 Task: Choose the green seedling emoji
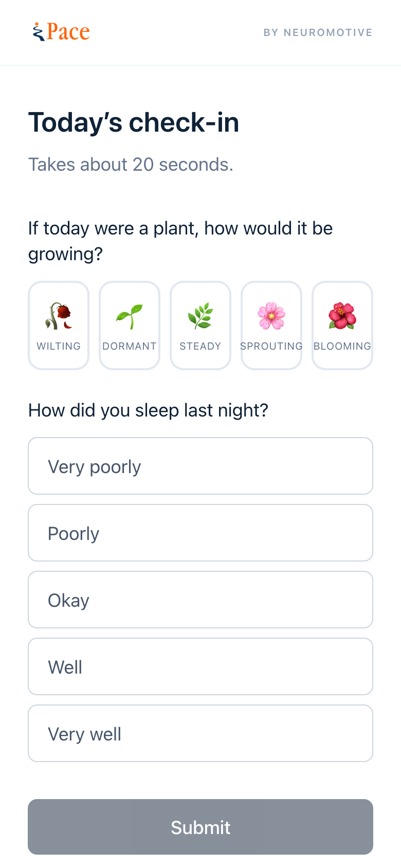[x=130, y=316]
